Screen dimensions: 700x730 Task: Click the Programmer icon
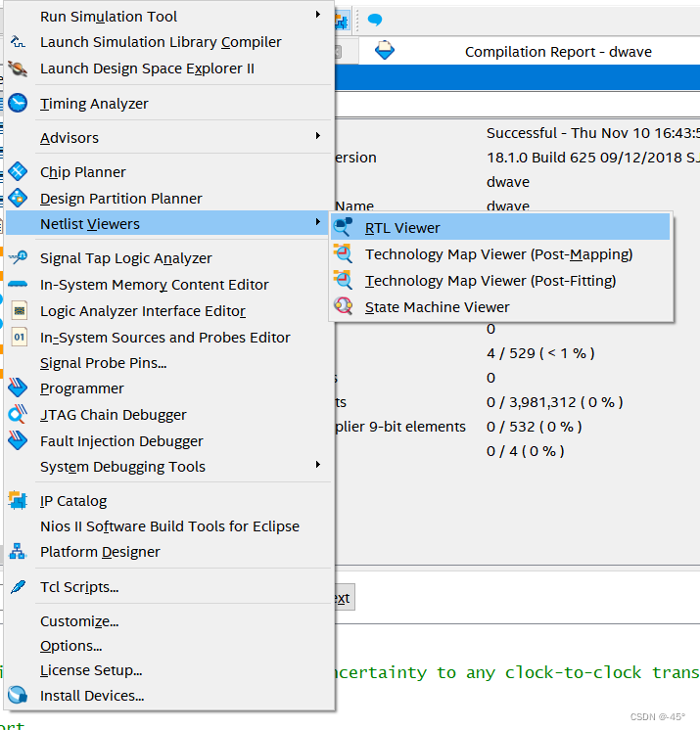point(18,388)
